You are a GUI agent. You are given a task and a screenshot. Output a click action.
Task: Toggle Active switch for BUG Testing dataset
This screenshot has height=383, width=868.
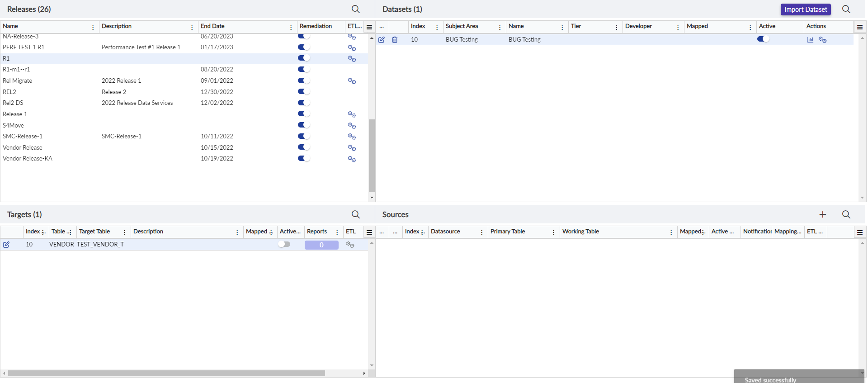click(x=763, y=39)
